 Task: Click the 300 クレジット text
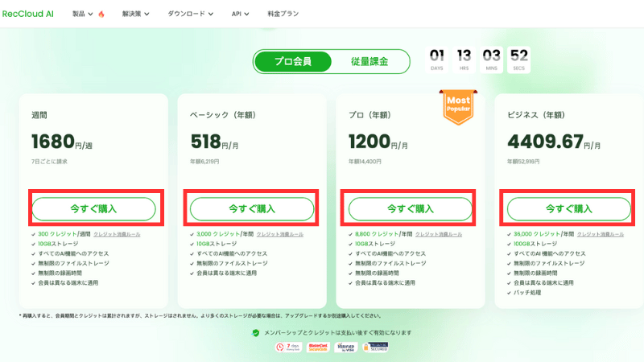pos(57,234)
